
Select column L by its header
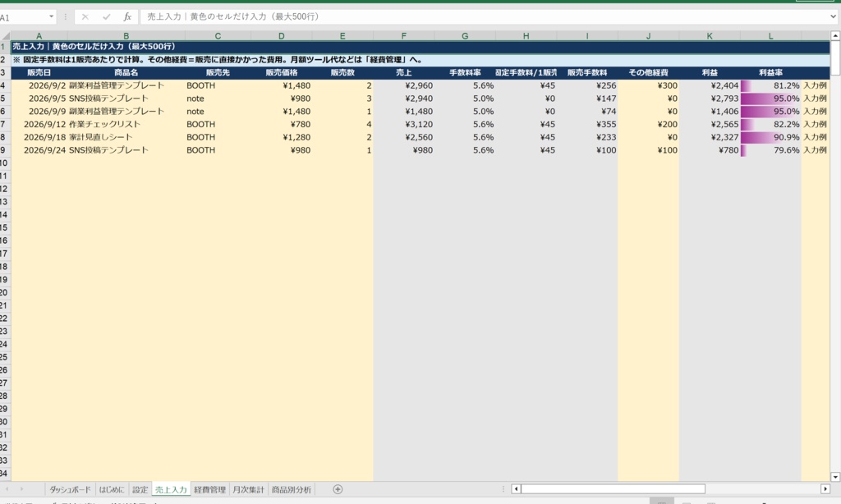tap(770, 36)
